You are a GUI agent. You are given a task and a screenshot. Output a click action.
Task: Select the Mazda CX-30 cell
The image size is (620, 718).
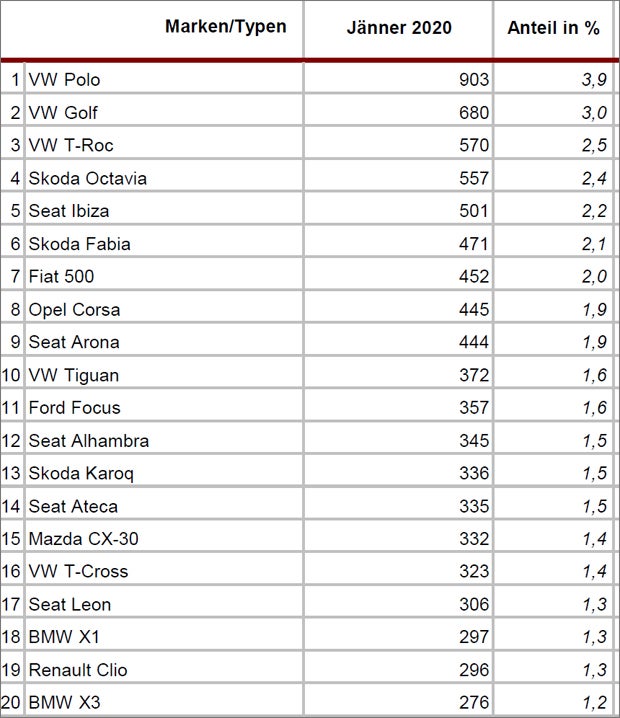83,539
